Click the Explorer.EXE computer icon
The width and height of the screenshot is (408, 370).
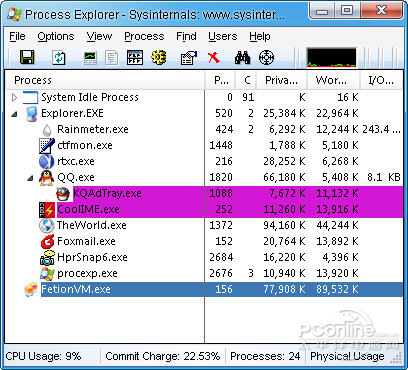(x=31, y=113)
